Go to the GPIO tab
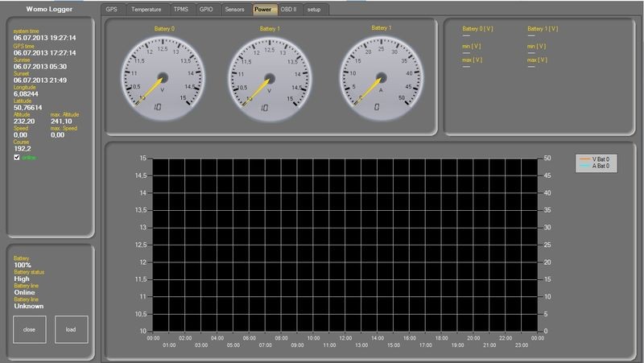This screenshot has height=363, width=644. (x=206, y=9)
